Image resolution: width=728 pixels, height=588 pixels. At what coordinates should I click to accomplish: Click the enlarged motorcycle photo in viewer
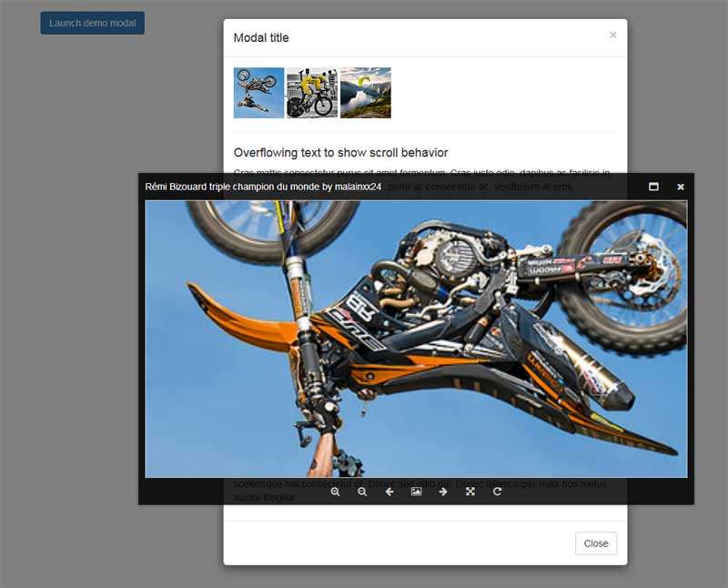point(416,339)
